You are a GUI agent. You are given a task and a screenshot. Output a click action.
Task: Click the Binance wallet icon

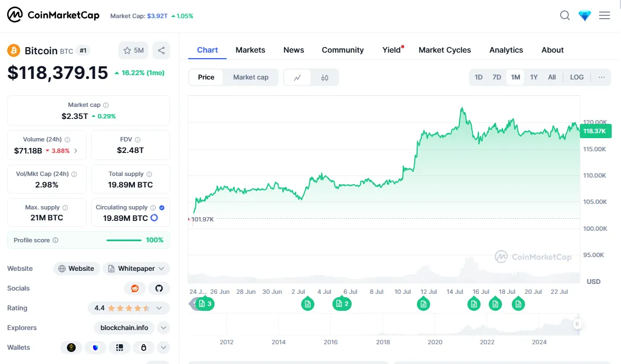pos(71,348)
